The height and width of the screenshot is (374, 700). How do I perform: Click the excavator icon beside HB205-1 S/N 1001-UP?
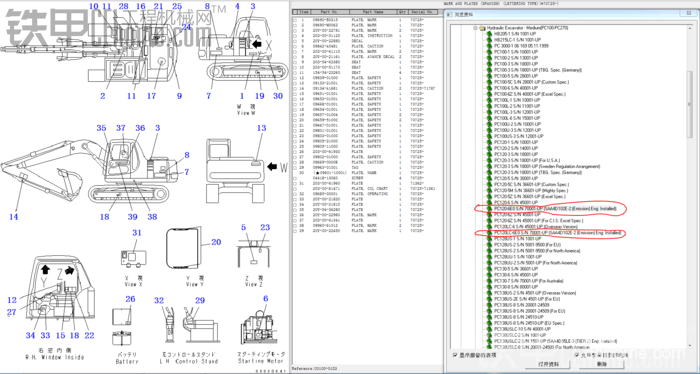click(x=489, y=34)
